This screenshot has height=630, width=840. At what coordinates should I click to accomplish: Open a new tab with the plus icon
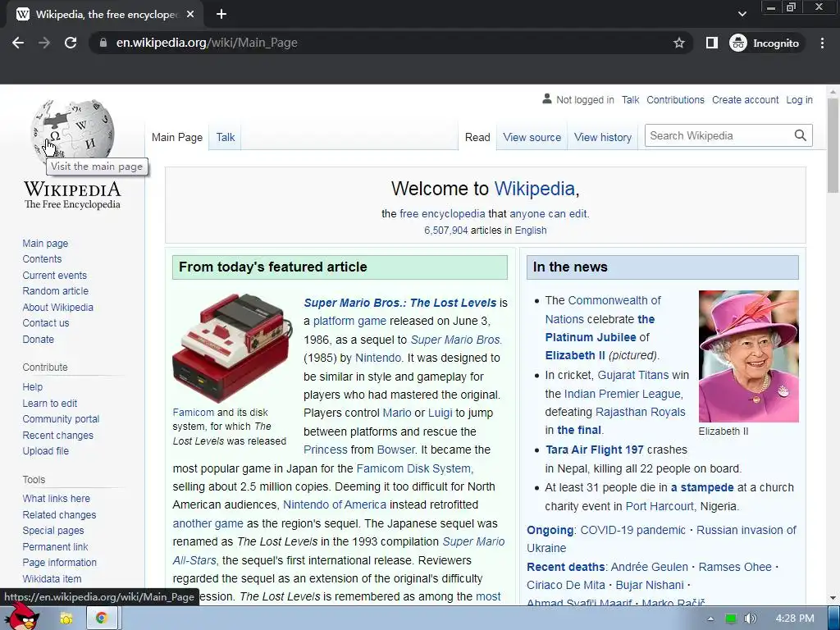(x=221, y=15)
